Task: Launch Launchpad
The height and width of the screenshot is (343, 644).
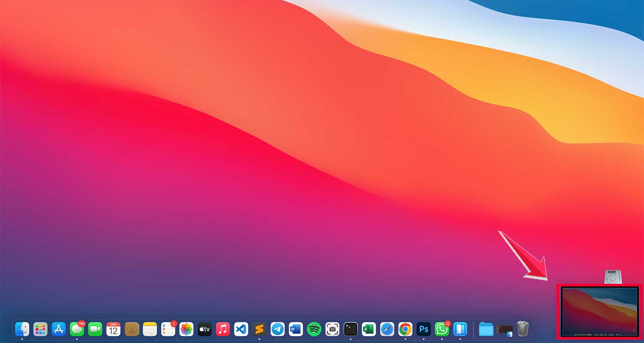Action: (x=40, y=328)
